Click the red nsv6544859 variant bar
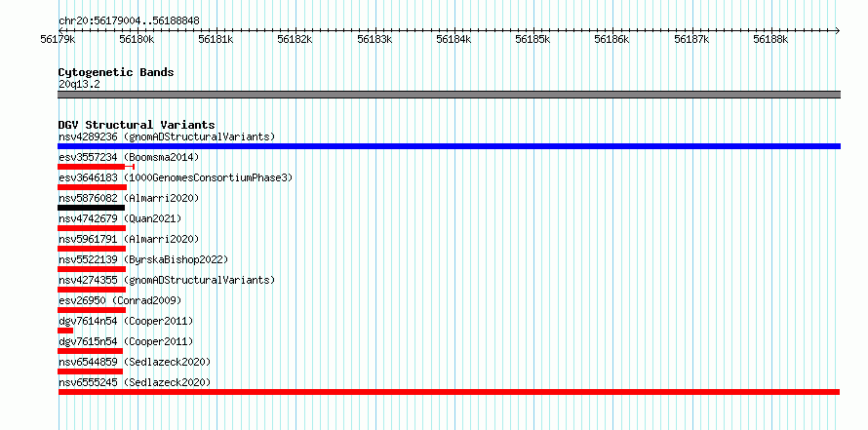Screen dimensions: 868x430 90,371
